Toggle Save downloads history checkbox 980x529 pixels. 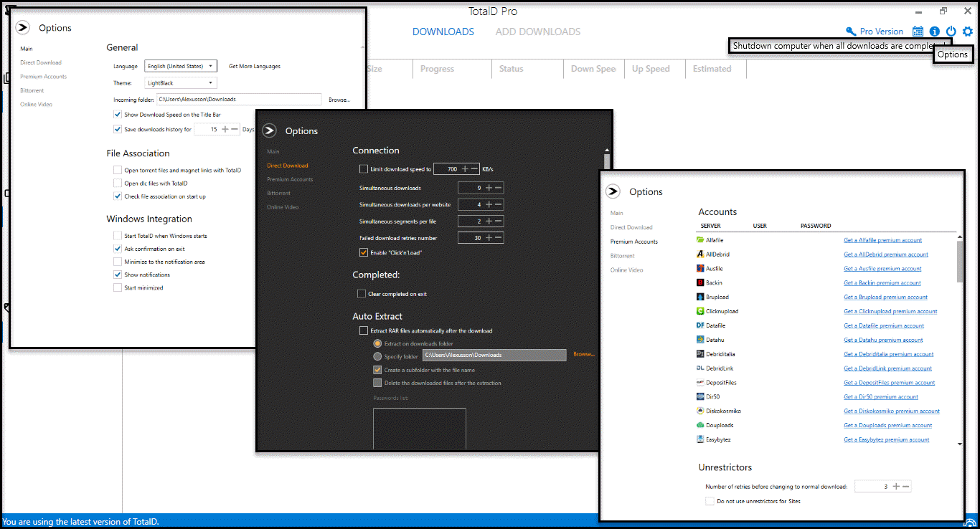coord(118,130)
